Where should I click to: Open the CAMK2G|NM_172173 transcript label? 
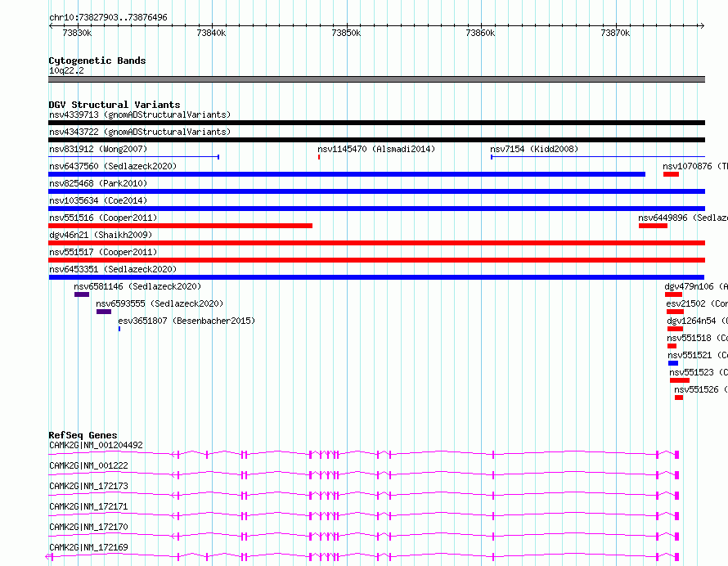(x=88, y=486)
